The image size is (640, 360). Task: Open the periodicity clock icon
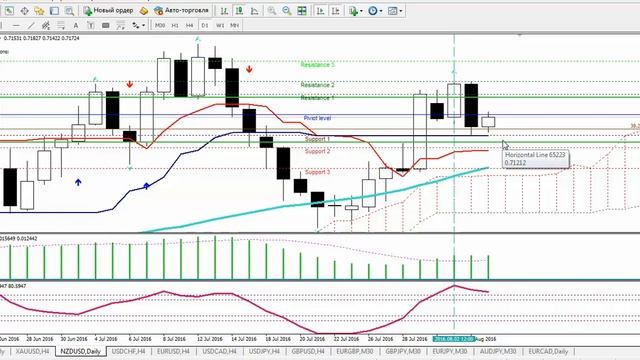373,11
